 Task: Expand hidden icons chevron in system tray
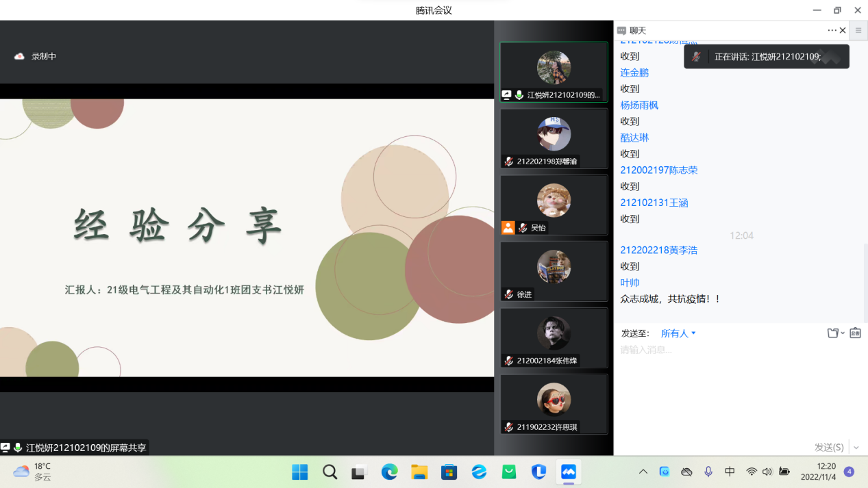click(643, 472)
